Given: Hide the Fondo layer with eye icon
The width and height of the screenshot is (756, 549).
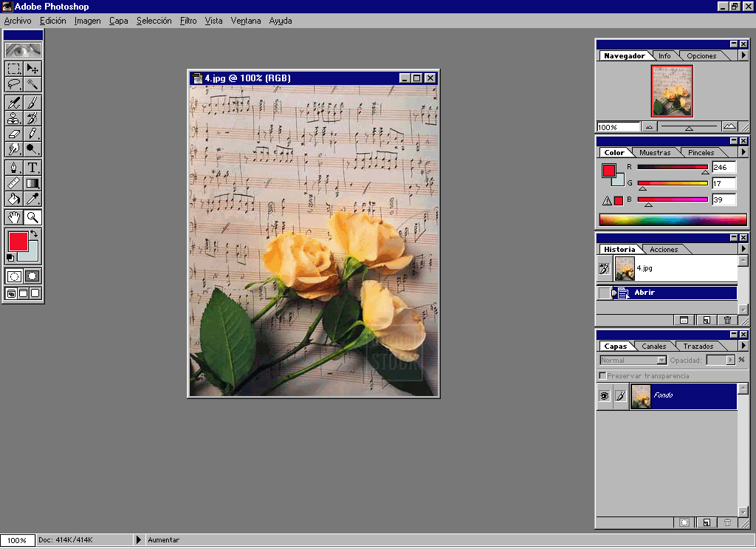Looking at the screenshot, I should pyautogui.click(x=604, y=396).
